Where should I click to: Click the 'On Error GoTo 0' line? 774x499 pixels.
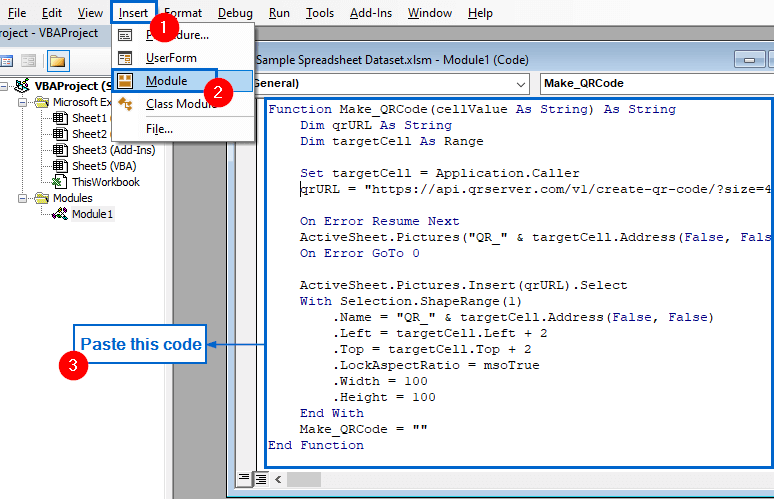[359, 253]
